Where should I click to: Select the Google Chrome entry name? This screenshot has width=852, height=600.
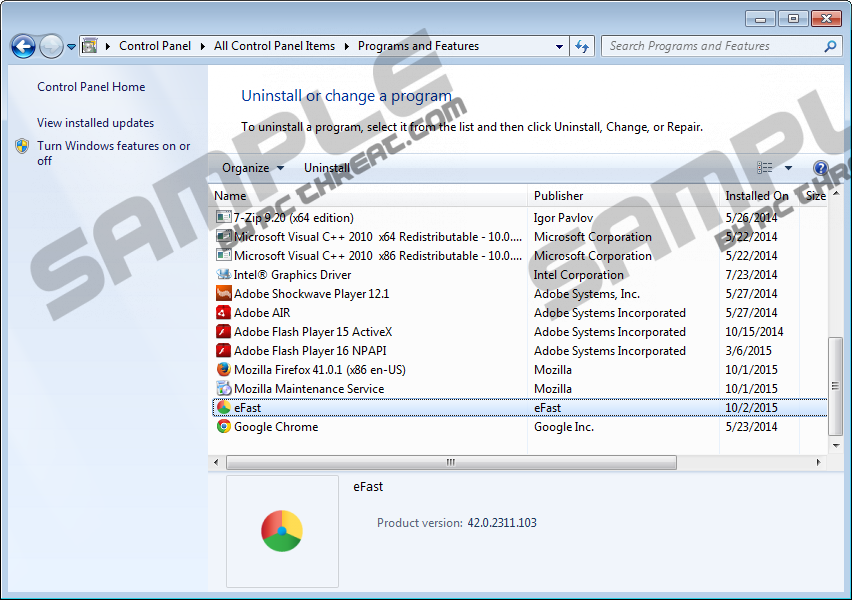[276, 427]
